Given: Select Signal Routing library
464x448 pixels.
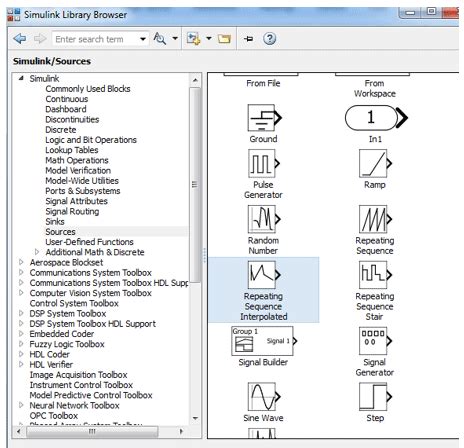Looking at the screenshot, I should point(72,211).
